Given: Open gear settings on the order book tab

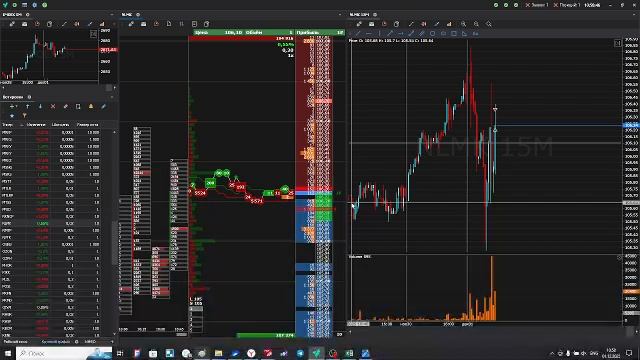Looking at the screenshot, I should [x=138, y=15].
